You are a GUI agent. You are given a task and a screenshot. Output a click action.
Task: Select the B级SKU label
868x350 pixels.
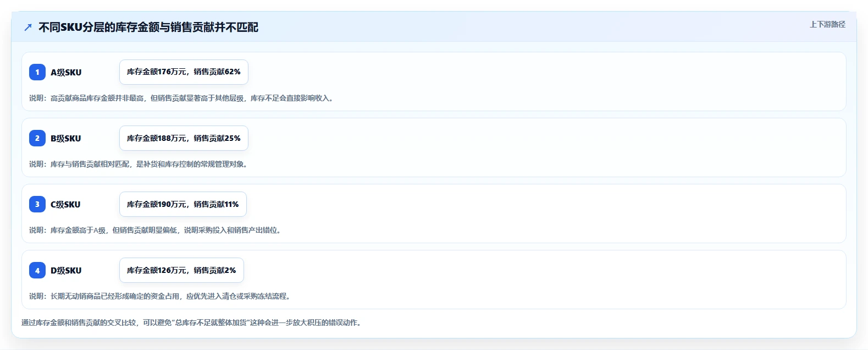coord(66,138)
